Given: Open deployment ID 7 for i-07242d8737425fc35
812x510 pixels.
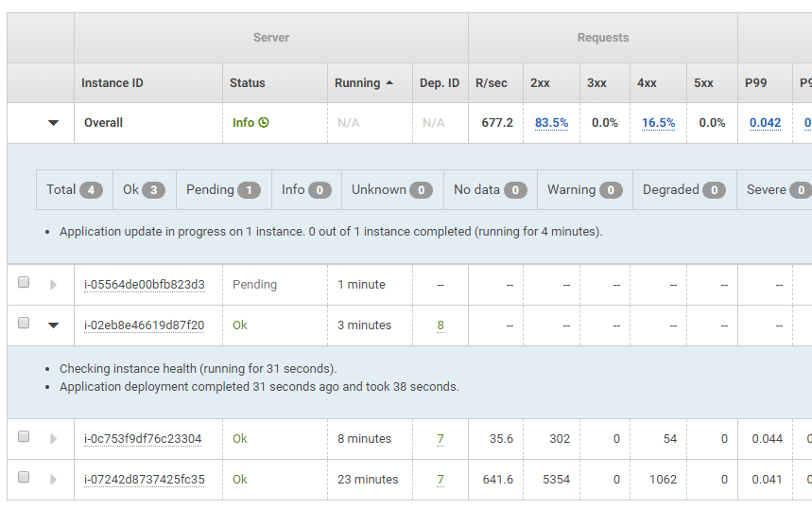Looking at the screenshot, I should click(441, 480).
